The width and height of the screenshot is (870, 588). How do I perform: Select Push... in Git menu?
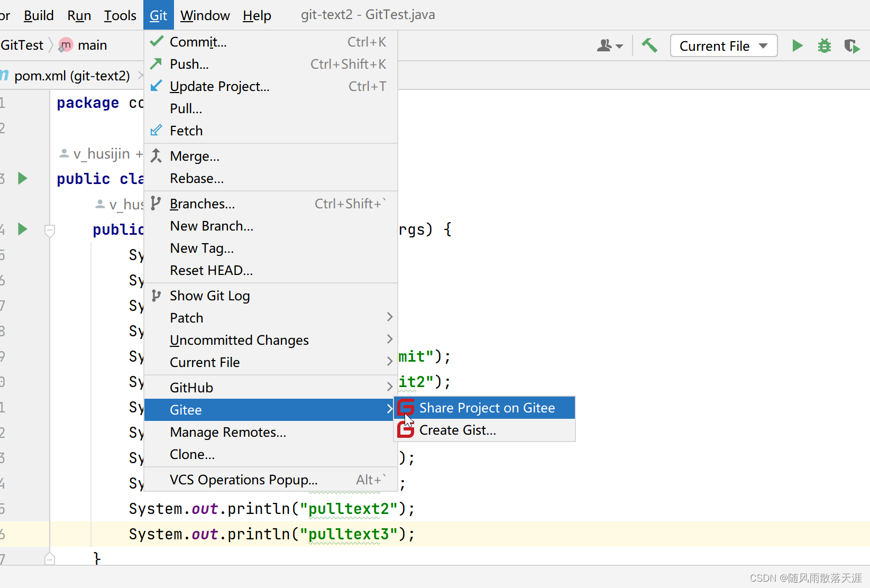[x=270, y=64]
